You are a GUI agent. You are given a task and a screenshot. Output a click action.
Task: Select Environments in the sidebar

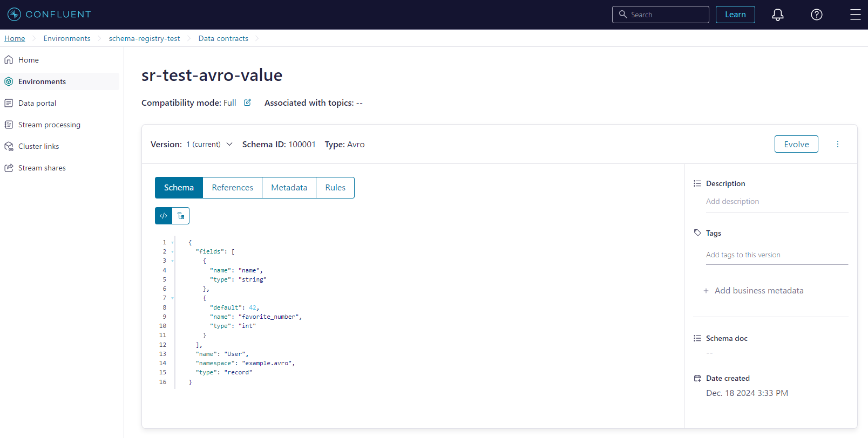[x=59, y=81]
